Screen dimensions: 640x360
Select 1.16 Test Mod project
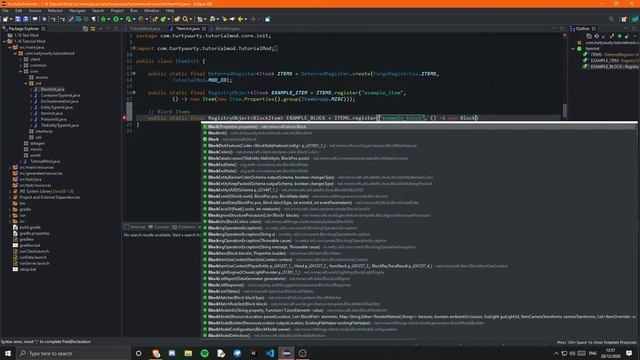(26, 36)
